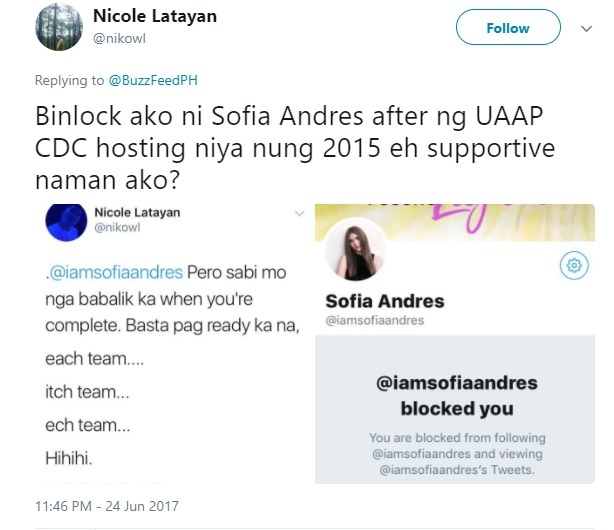Image resolution: width=614 pixels, height=530 pixels.
Task: Click the @iamsofiaandres handle under the profile name
Action: click(x=375, y=320)
